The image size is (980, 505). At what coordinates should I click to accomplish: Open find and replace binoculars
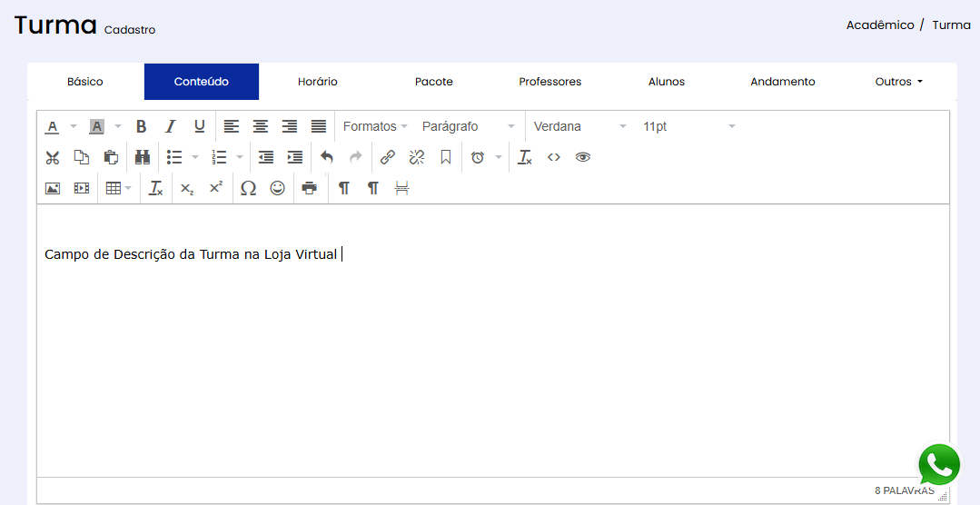point(143,157)
